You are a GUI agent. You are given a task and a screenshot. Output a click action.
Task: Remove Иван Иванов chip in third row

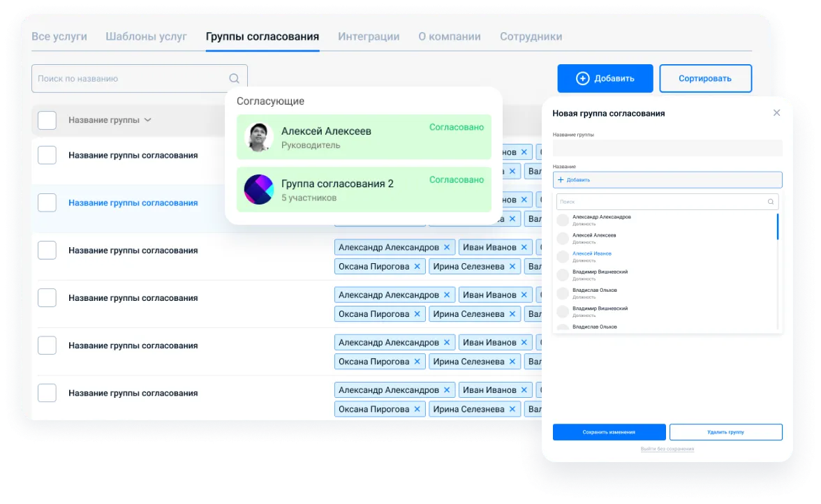(524, 247)
